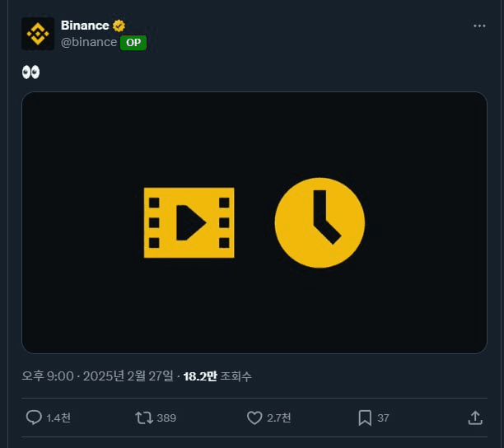
Task: Click the 2025년 2월 27일 date
Action: (128, 376)
